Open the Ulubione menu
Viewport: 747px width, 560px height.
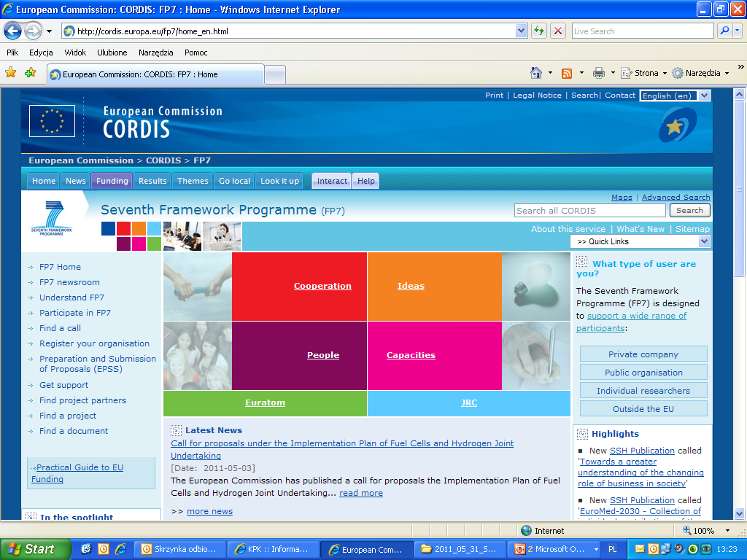click(112, 52)
